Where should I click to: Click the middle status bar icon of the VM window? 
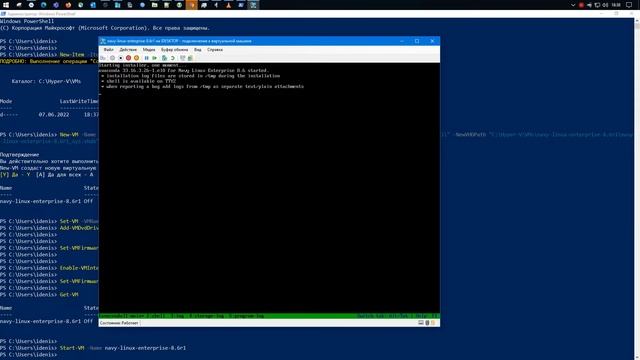tap(427, 323)
